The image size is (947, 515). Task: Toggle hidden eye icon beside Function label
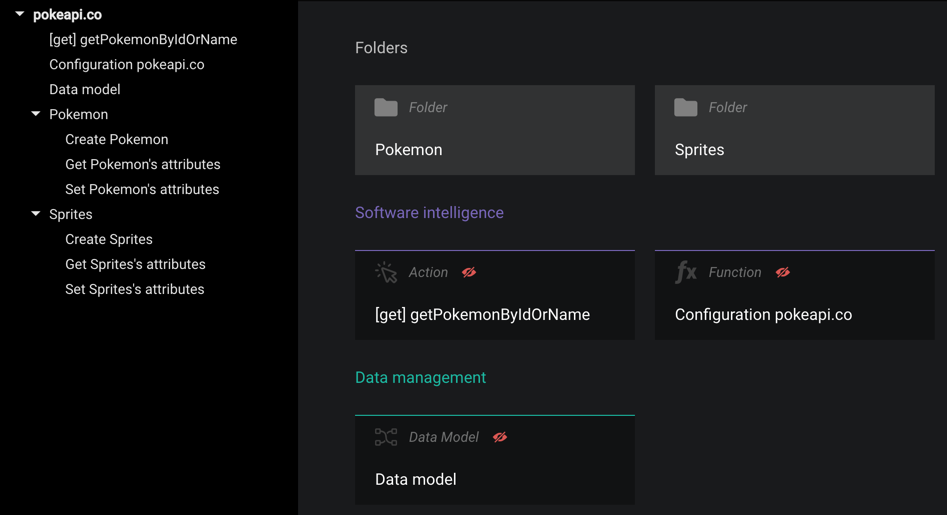pyautogui.click(x=783, y=272)
